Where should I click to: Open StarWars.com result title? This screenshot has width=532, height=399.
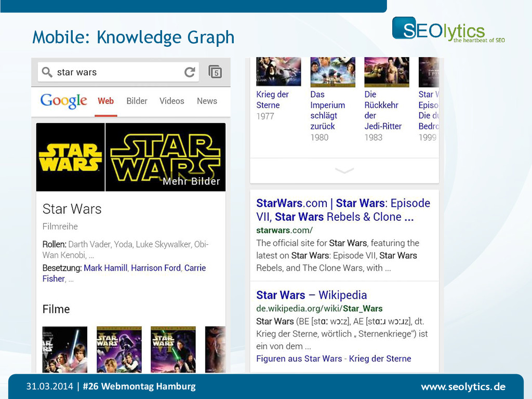(x=343, y=210)
